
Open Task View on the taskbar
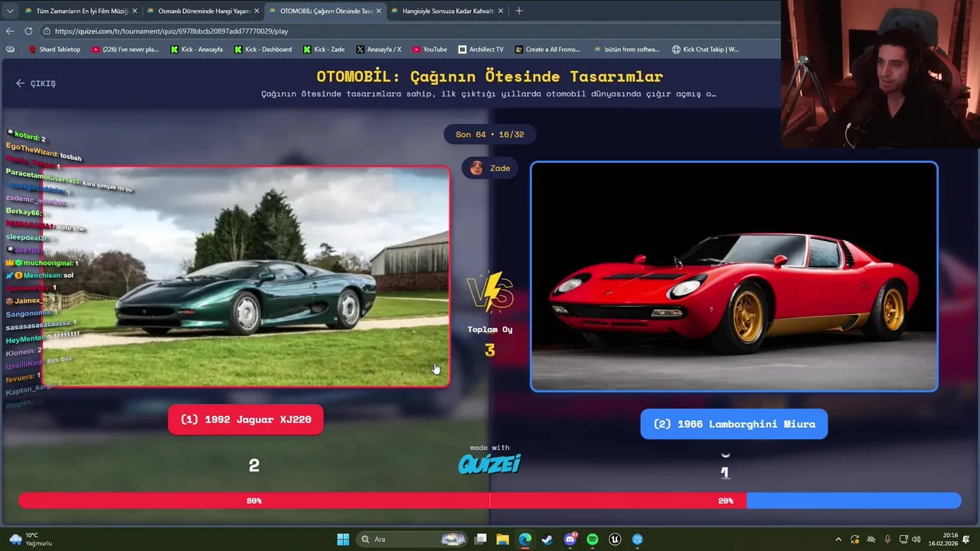480,540
